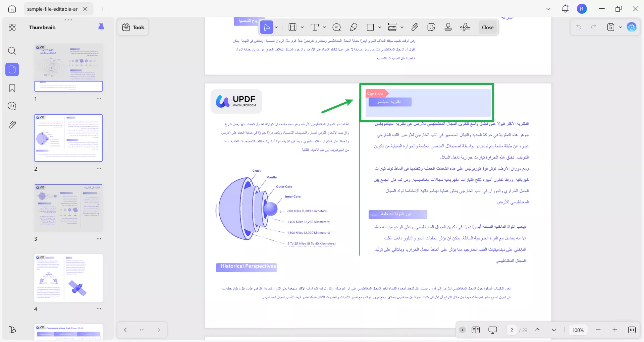The image size is (644, 342).
Task: Close the comment toolbar with Close button
Action: [487, 27]
